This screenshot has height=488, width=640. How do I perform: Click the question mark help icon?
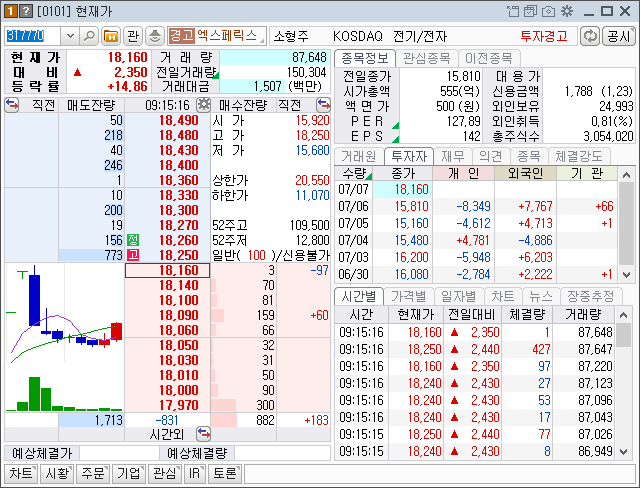click(x=25, y=11)
